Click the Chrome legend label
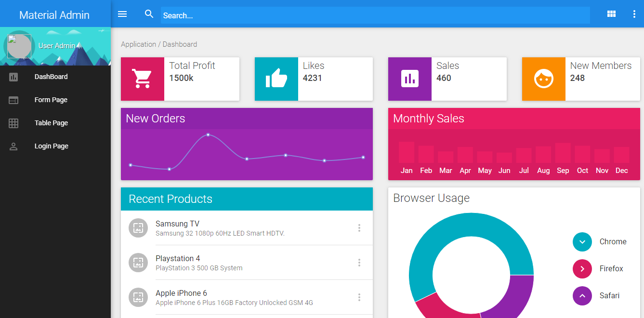Screen dimensions: 644x318 (613, 242)
